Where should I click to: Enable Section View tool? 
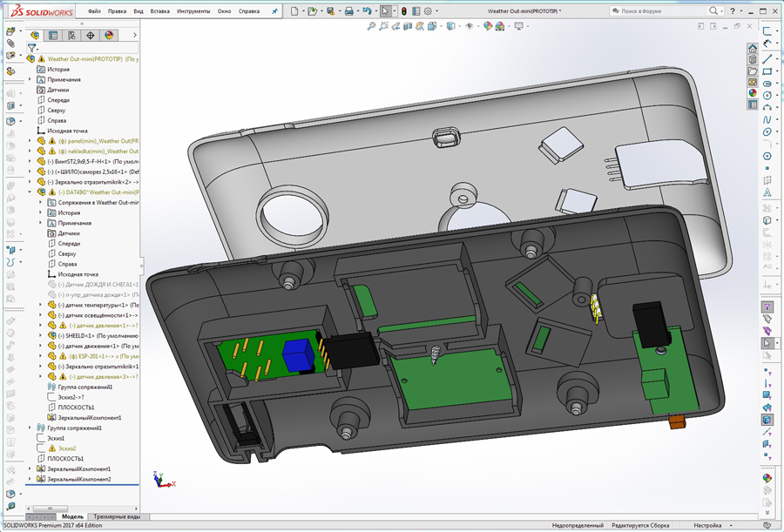[x=408, y=26]
